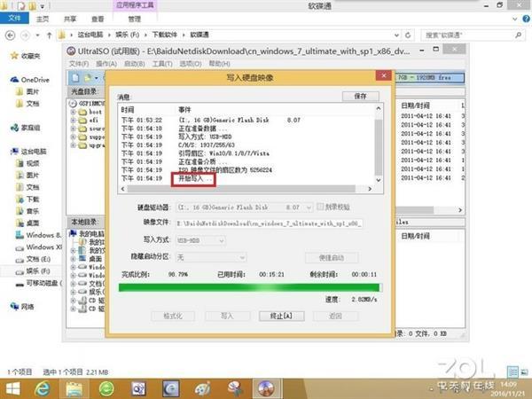Open the Windows Start button
532x399 pixels.
click(x=13, y=389)
